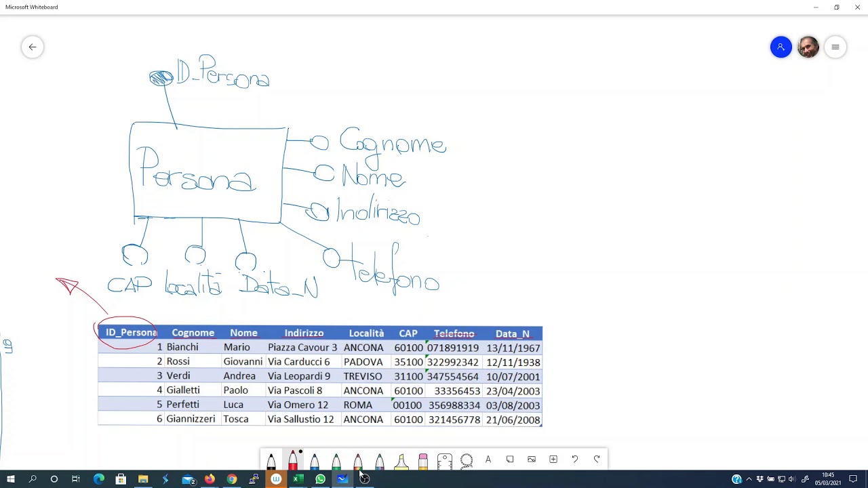Select the lasso selection tool
The image size is (868, 488).
coord(467,460)
